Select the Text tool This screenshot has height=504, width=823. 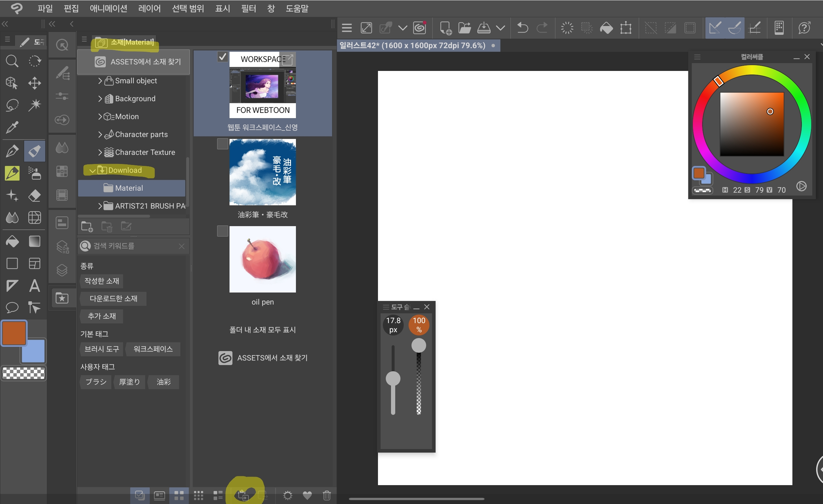pyautogui.click(x=35, y=286)
